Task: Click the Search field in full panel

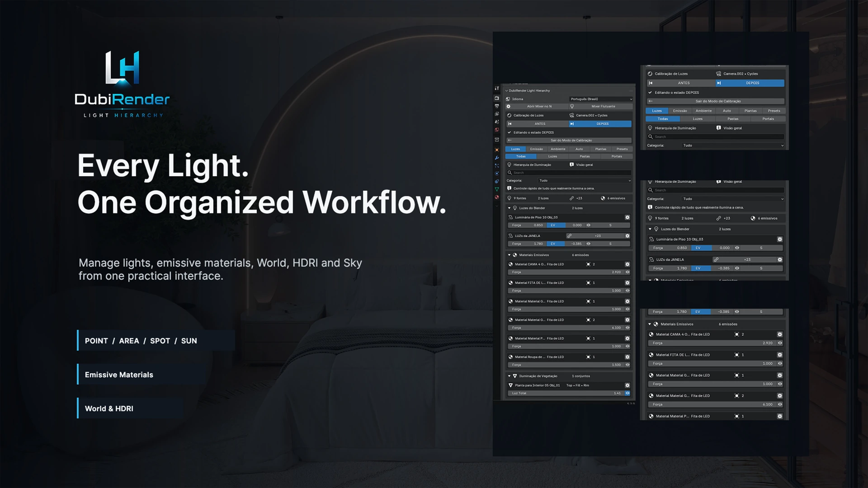Action: (569, 173)
